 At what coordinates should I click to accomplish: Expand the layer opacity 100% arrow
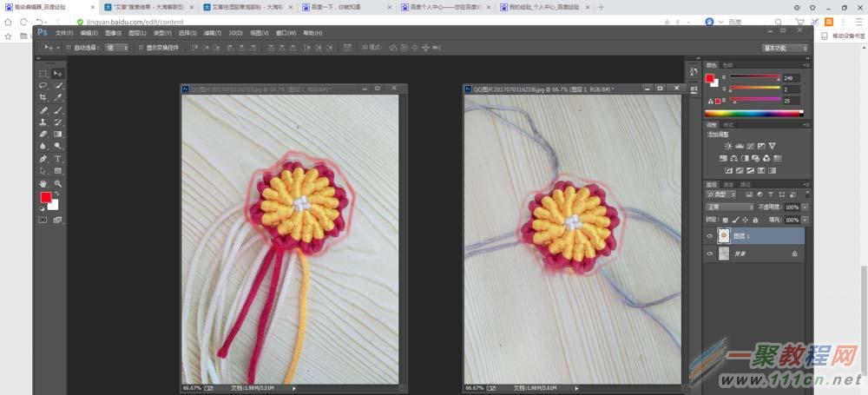[x=805, y=207]
